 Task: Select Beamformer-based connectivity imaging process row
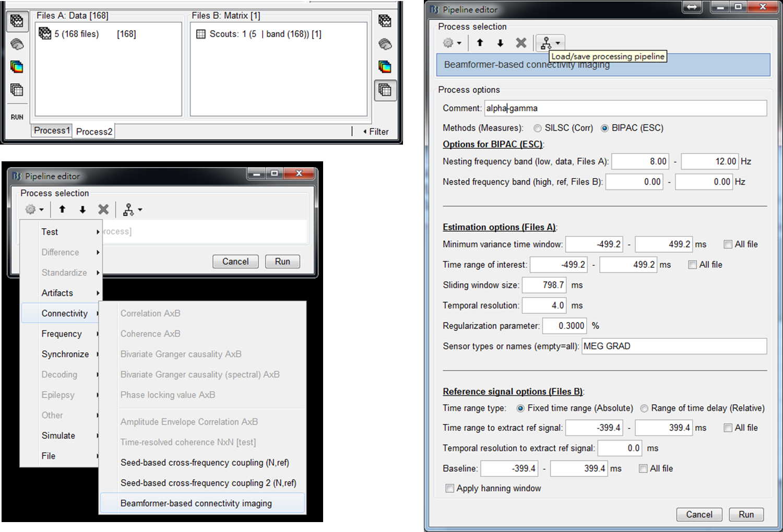pyautogui.click(x=603, y=65)
